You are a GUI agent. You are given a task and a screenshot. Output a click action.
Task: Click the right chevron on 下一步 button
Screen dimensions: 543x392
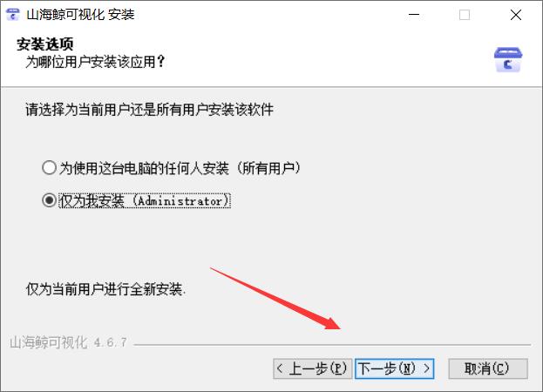point(427,368)
